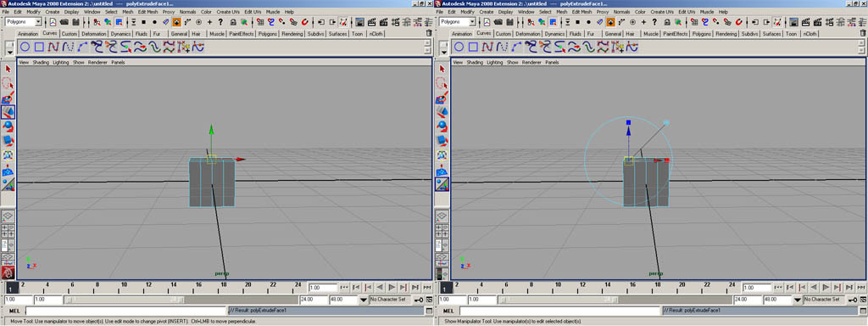The image size is (868, 326).
Task: Toggle select by object type in left window
Action: [x=108, y=22]
